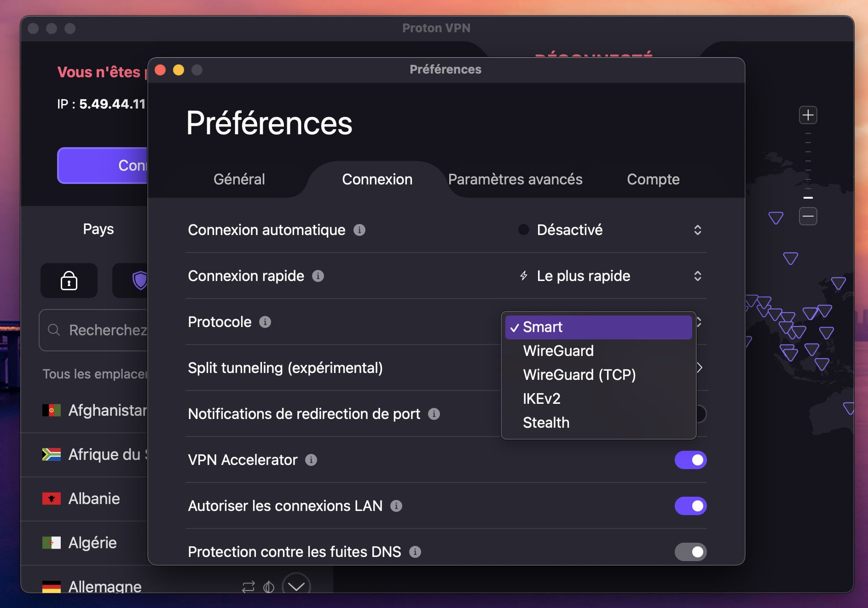Click info icon for DNS leak protection
The width and height of the screenshot is (868, 608).
(x=415, y=552)
